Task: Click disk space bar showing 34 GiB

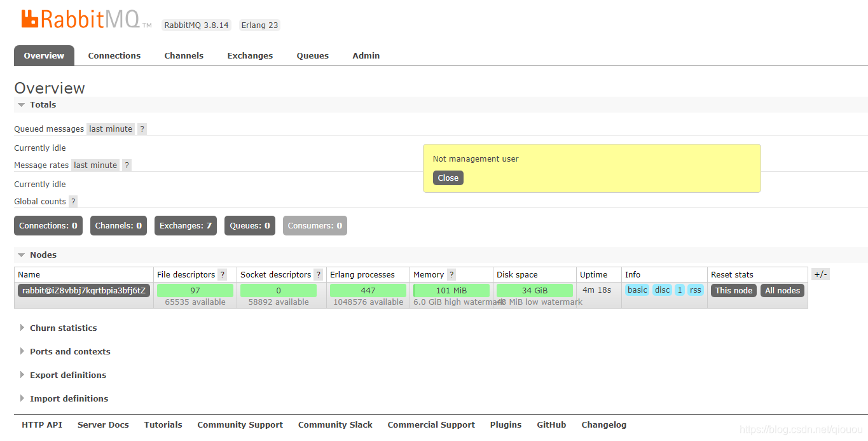Action: (x=535, y=290)
